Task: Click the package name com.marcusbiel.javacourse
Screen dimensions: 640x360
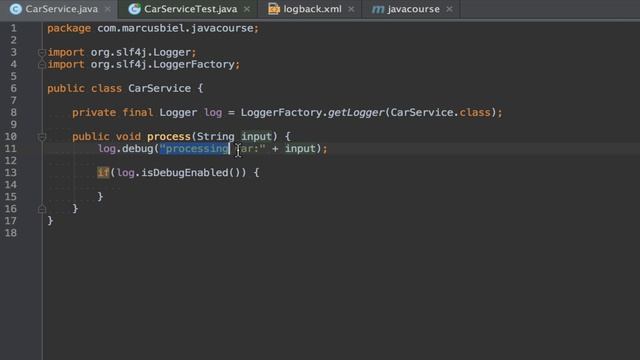Action: pos(175,28)
